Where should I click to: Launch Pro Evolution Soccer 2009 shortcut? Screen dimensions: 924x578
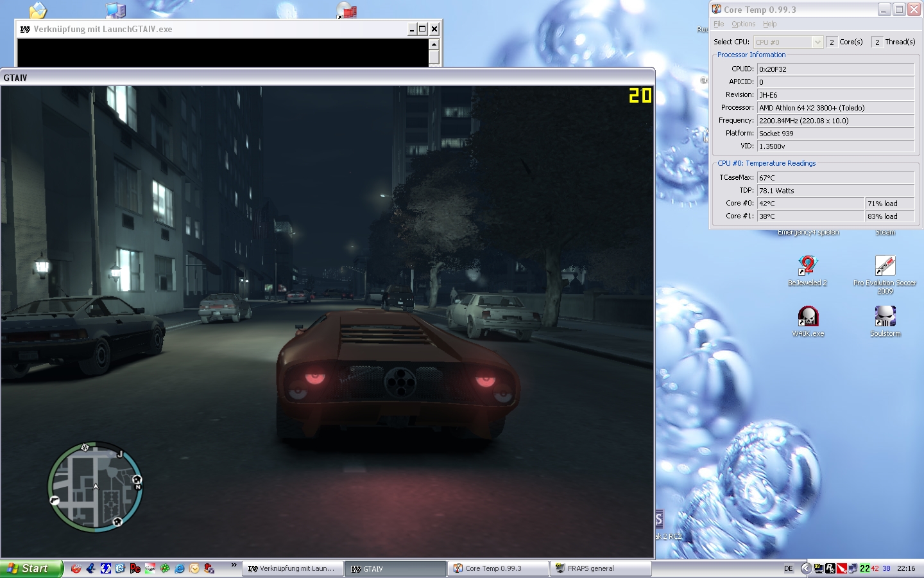pos(885,274)
